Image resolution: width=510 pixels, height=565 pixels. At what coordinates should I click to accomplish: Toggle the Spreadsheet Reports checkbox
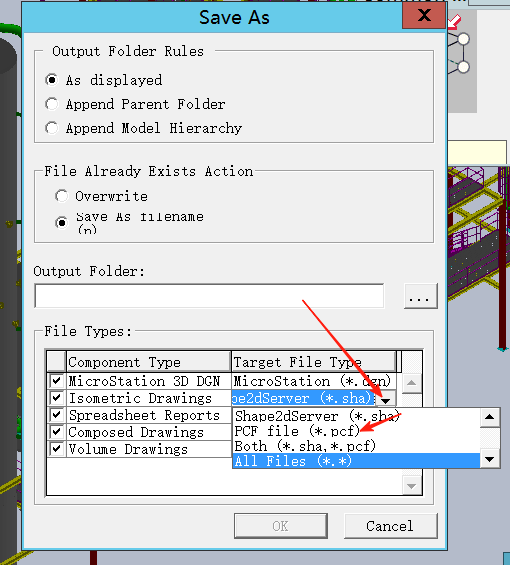tap(57, 415)
